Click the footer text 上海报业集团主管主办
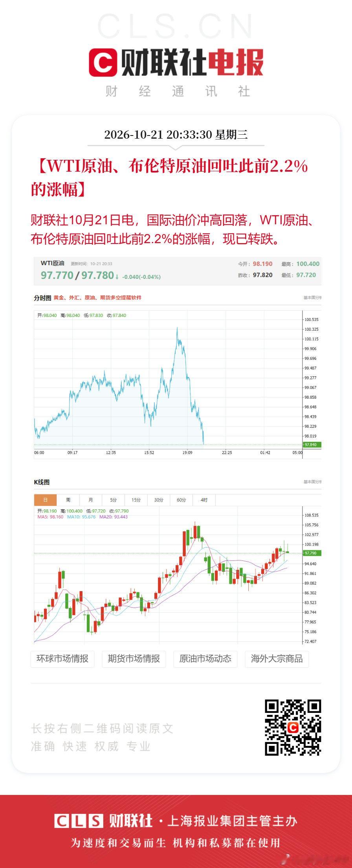The height and width of the screenshot is (868, 352). (x=232, y=821)
